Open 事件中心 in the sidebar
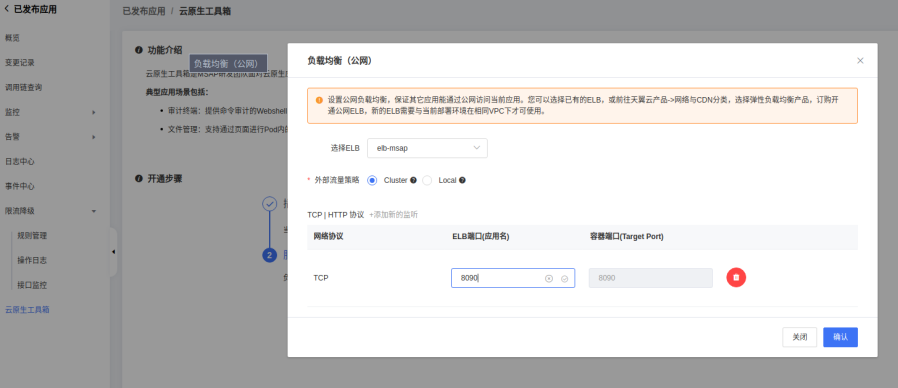 click(x=20, y=186)
